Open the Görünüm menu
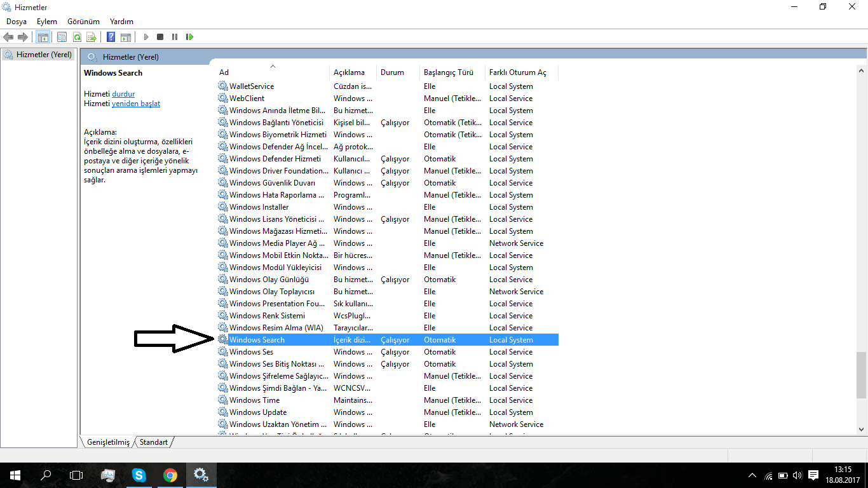The height and width of the screenshot is (488, 868). [x=83, y=22]
